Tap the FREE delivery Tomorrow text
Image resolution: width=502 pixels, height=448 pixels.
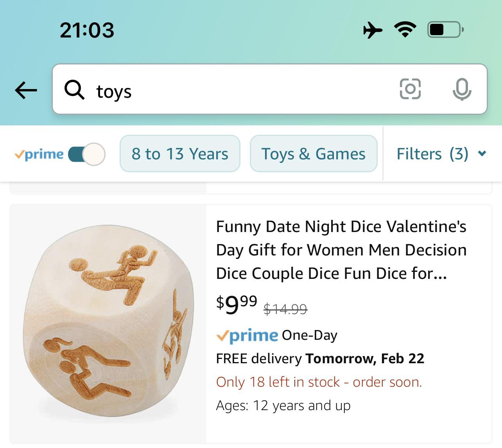320,359
